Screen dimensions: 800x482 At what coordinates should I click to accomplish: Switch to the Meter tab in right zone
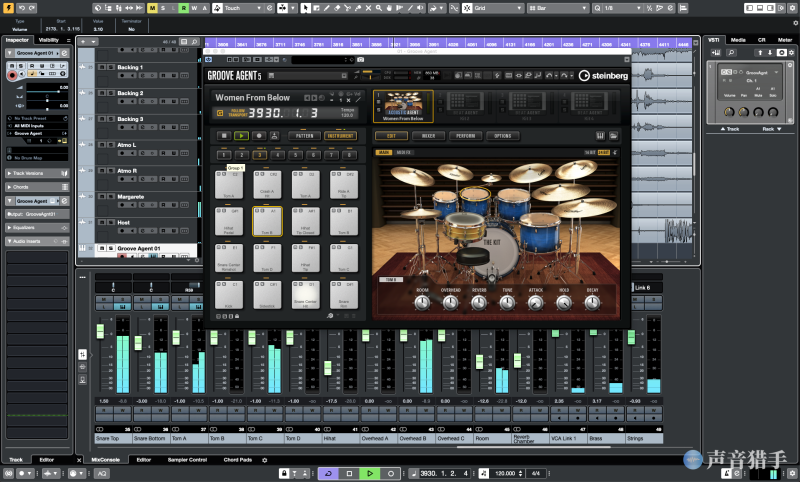(784, 40)
